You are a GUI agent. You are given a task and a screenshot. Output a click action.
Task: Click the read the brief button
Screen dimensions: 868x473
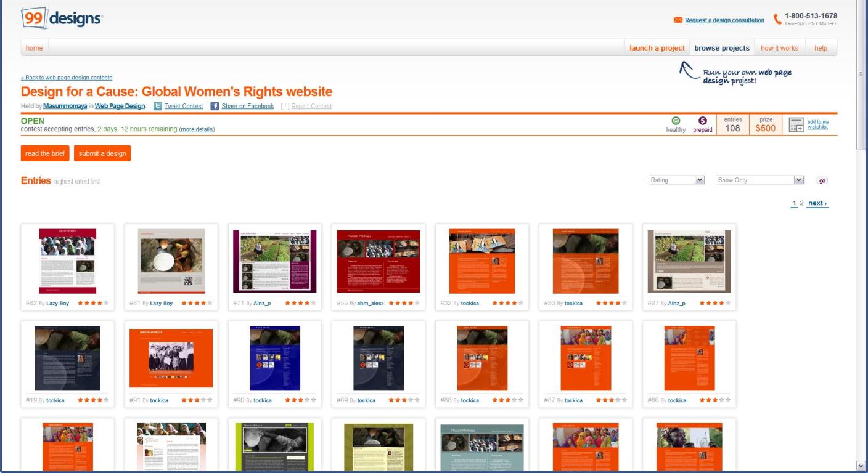tap(45, 153)
